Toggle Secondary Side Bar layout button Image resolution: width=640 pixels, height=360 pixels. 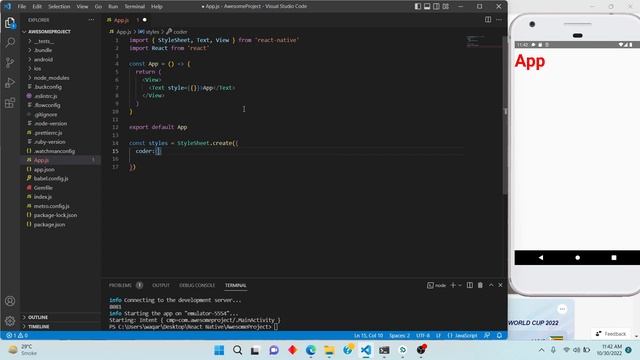click(436, 7)
